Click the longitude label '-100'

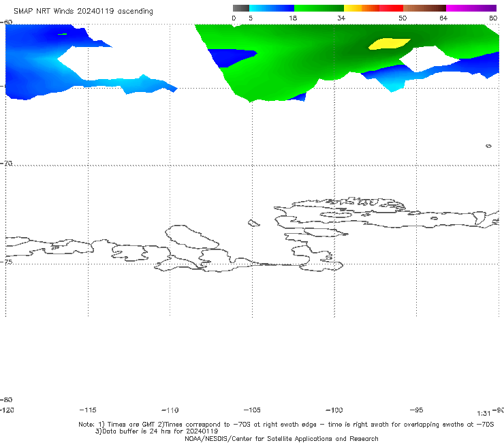click(x=334, y=410)
